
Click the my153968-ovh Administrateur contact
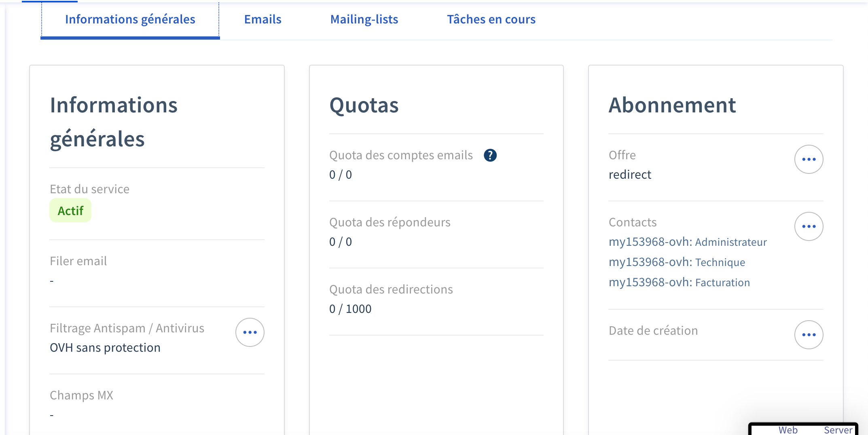click(x=688, y=242)
